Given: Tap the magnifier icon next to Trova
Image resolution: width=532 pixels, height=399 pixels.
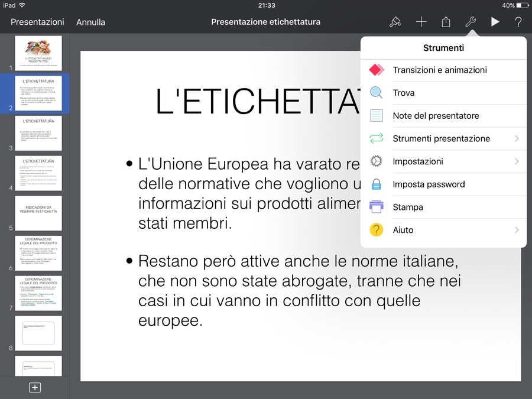Looking at the screenshot, I should click(x=377, y=93).
